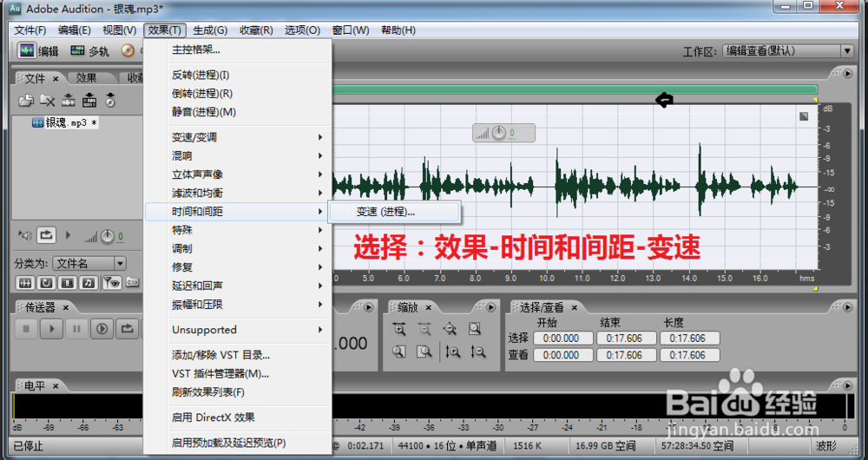Switch to Edit view mode button
Image resolution: width=868 pixels, height=460 pixels.
coord(37,51)
